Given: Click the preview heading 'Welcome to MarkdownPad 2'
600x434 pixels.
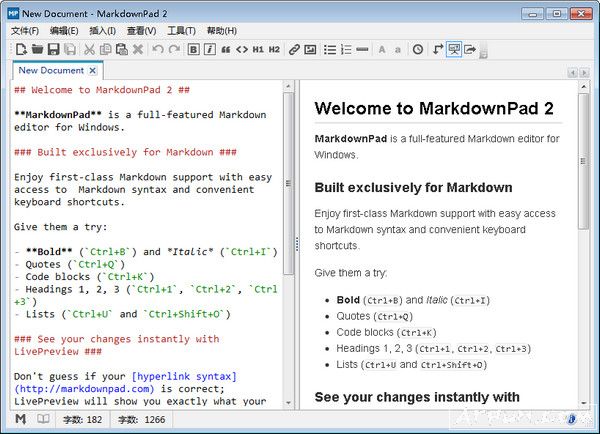Looking at the screenshot, I should tap(434, 108).
